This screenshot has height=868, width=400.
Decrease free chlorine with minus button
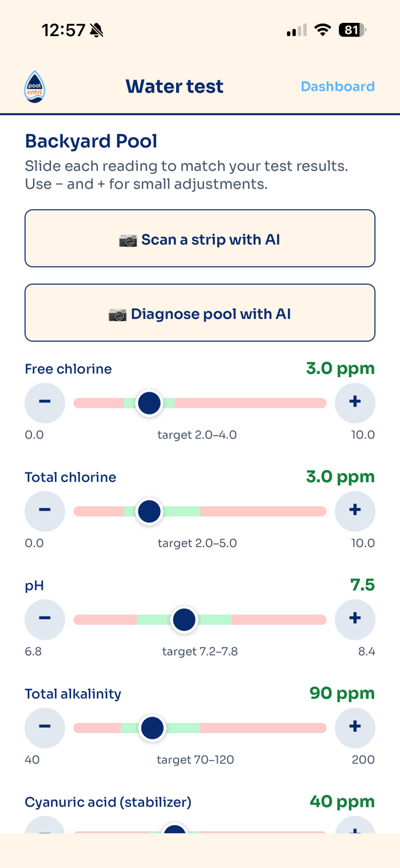pos(45,403)
